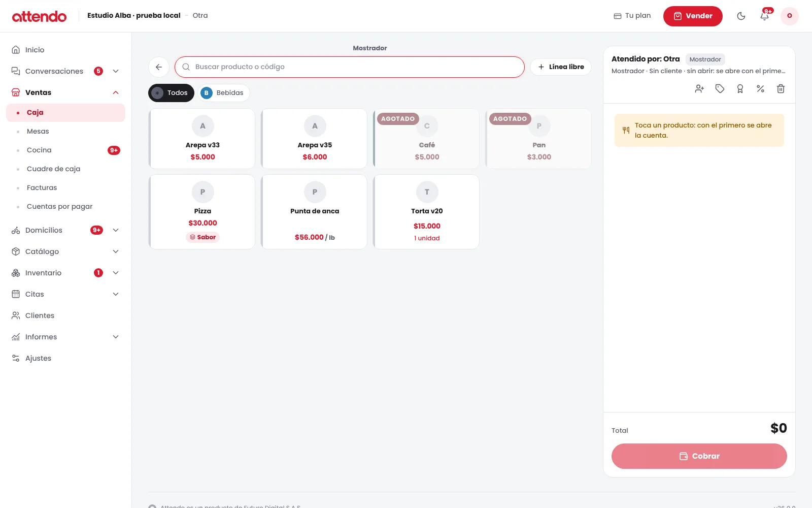Add the Pizza product card

pos(202,212)
